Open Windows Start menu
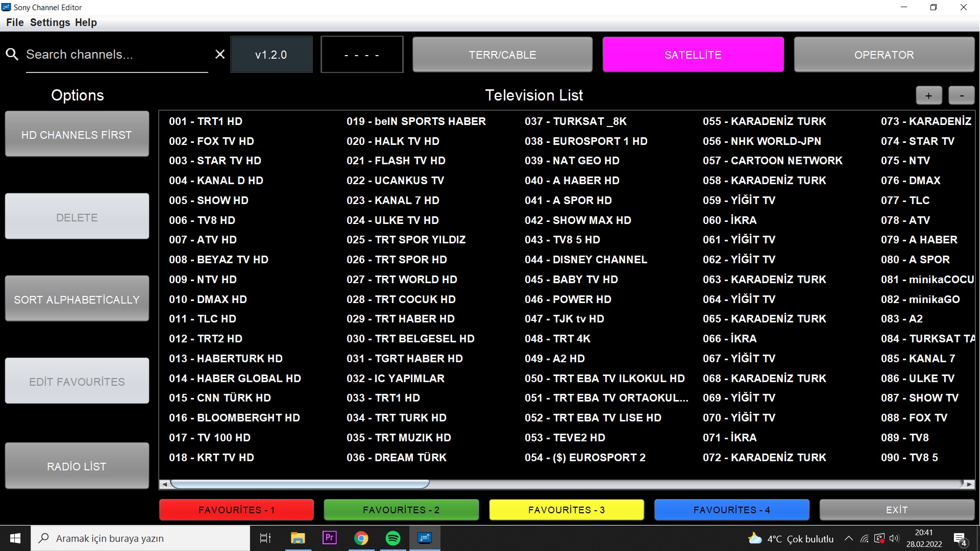This screenshot has width=980, height=551. click(15, 538)
